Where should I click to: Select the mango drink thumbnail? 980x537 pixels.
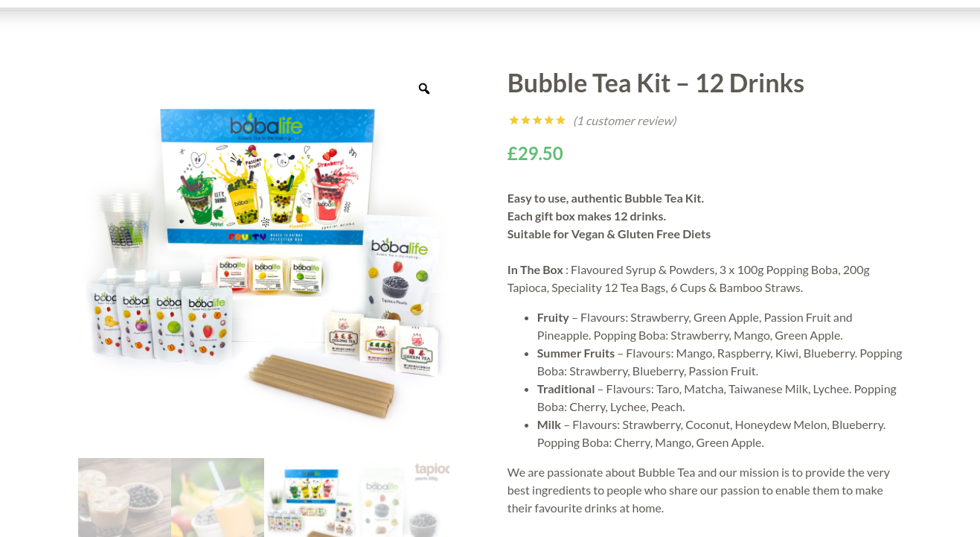[217, 498]
